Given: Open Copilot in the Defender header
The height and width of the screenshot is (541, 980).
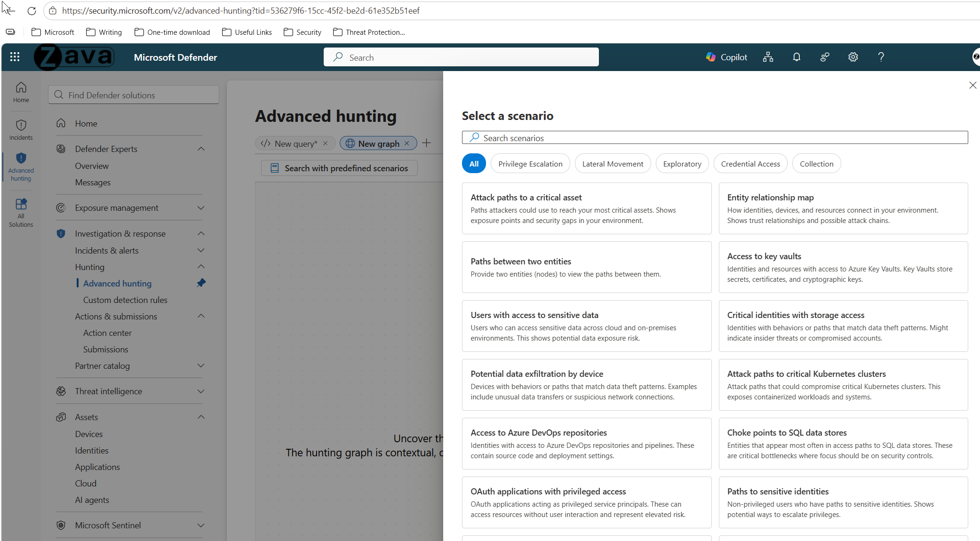Looking at the screenshot, I should tap(726, 57).
